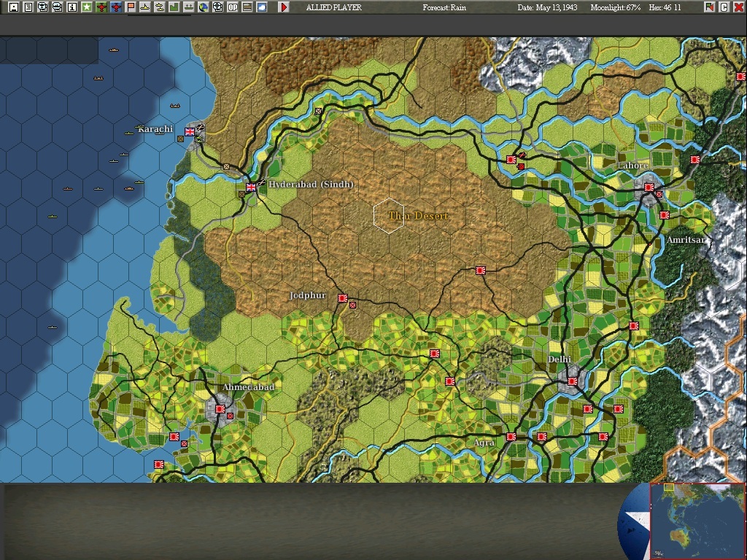Click the white star on green icon
The height and width of the screenshot is (560, 747).
(86, 7)
